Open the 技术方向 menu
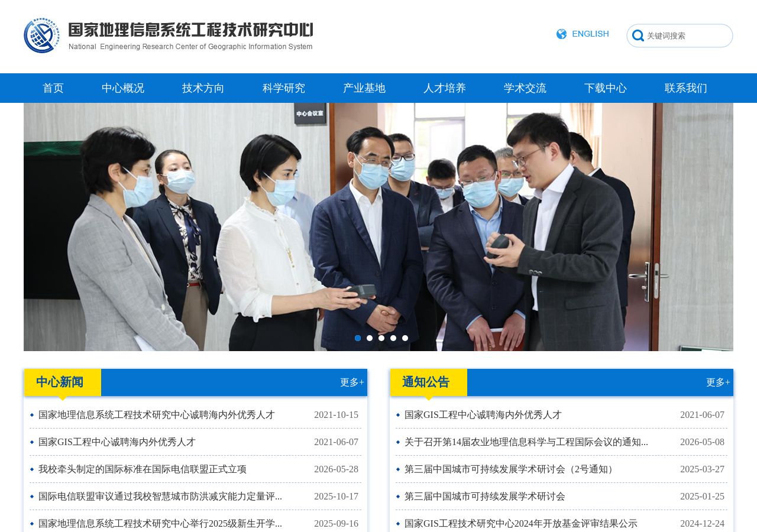This screenshot has height=532, width=757. click(x=203, y=88)
